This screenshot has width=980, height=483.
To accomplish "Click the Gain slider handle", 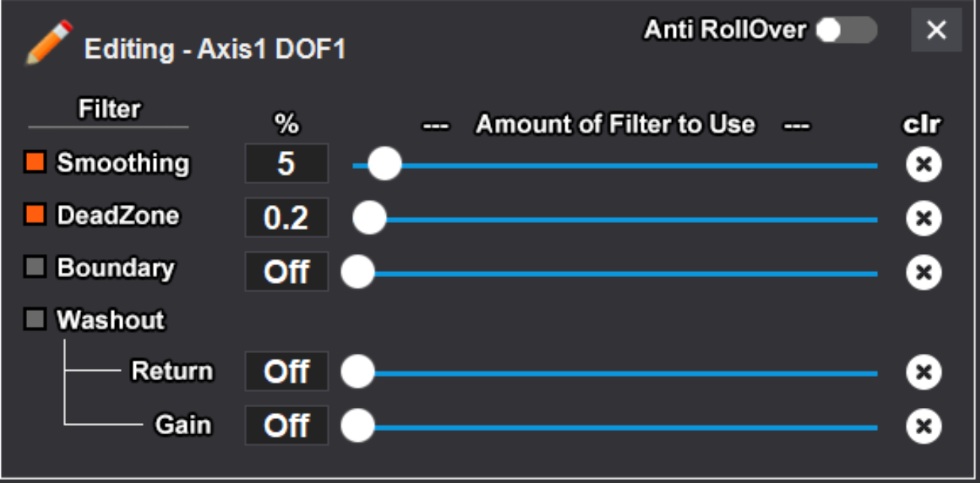I will coord(357,426).
